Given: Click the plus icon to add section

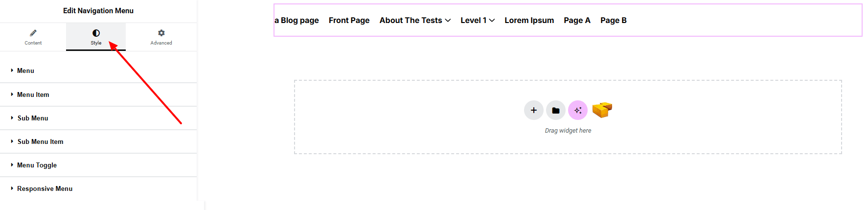Looking at the screenshot, I should (533, 110).
